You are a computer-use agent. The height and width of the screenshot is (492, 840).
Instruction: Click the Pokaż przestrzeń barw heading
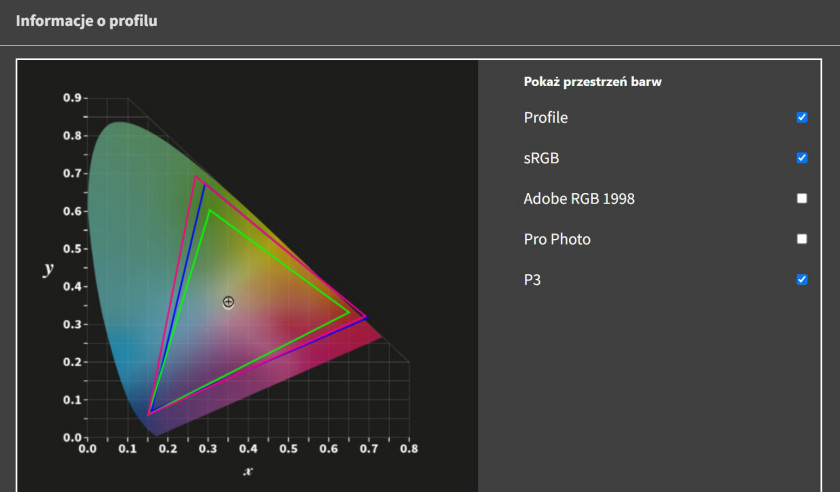pos(592,81)
